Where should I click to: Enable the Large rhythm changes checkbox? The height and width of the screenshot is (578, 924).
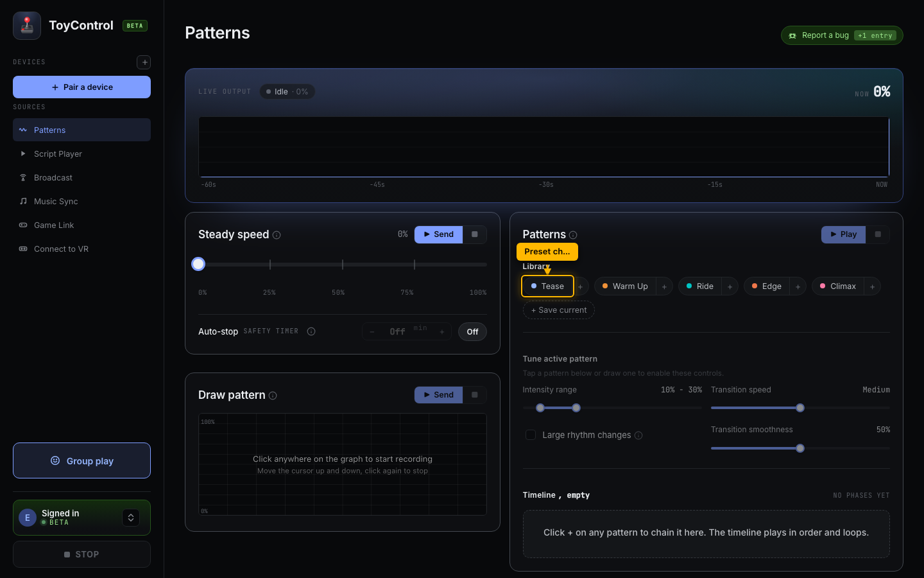[531, 435]
